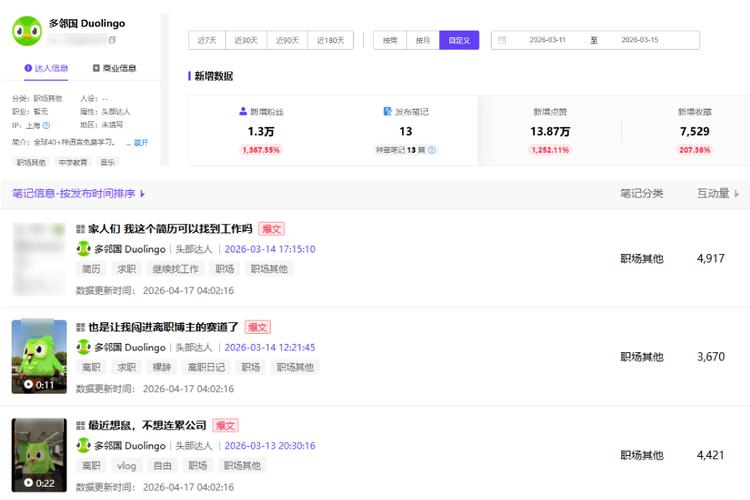
Task: Click help icon beside 种草笔记 13 篇
Action: pyautogui.click(x=431, y=150)
